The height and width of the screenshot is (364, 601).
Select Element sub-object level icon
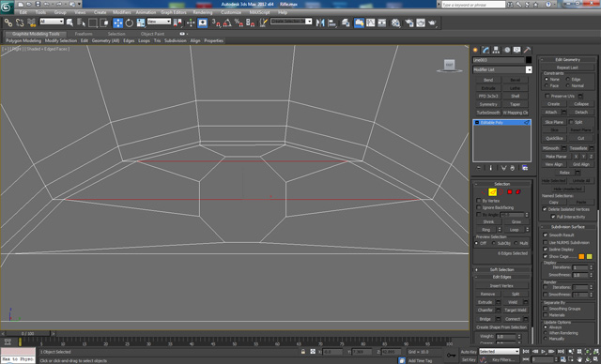[518, 191]
